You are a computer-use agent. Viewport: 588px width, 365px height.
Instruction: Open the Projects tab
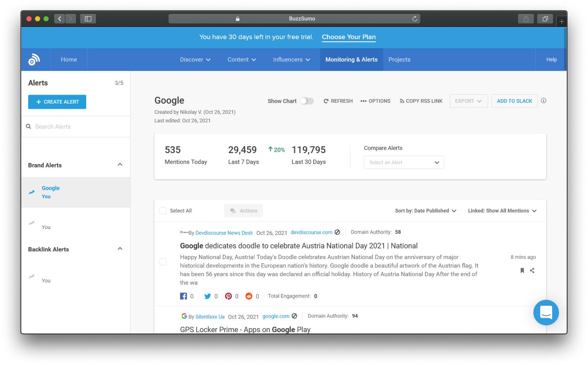click(x=399, y=60)
